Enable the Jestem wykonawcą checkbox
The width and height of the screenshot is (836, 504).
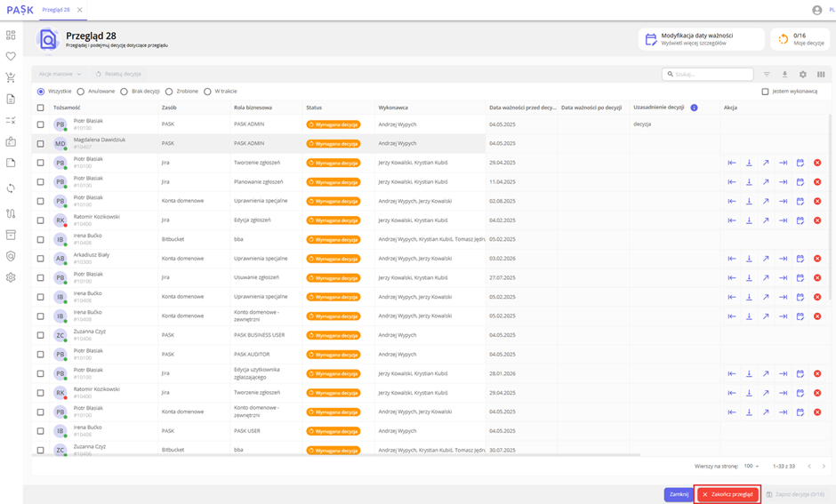tap(765, 92)
